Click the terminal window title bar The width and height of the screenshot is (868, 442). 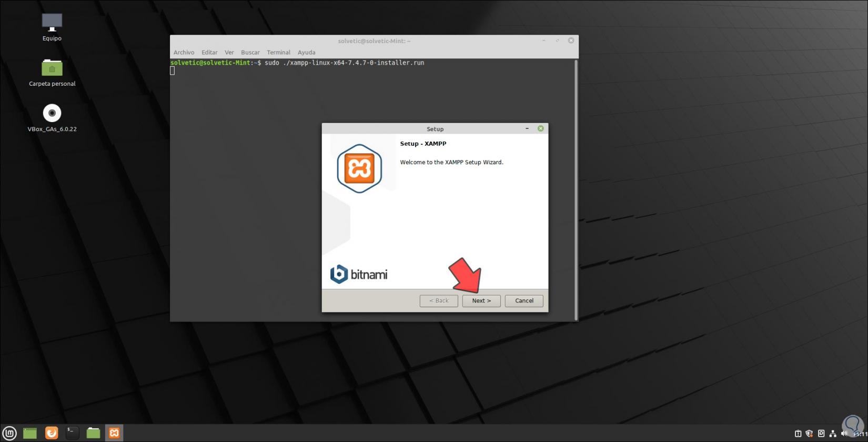(374, 41)
